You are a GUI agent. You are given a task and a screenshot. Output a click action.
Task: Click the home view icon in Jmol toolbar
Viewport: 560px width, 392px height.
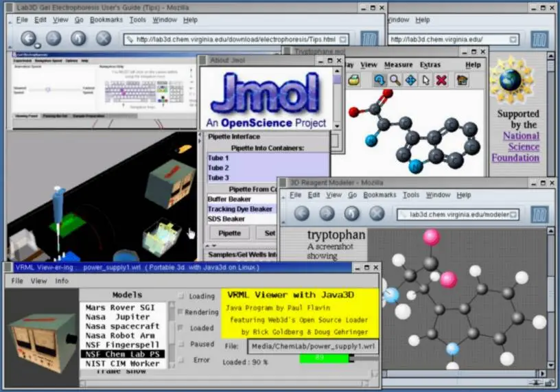tap(462, 80)
